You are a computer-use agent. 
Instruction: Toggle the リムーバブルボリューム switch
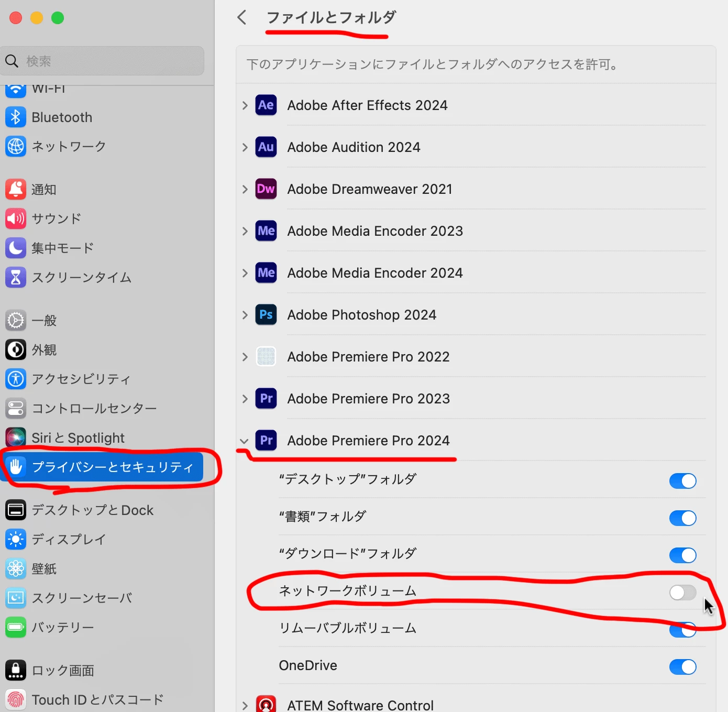click(x=682, y=630)
